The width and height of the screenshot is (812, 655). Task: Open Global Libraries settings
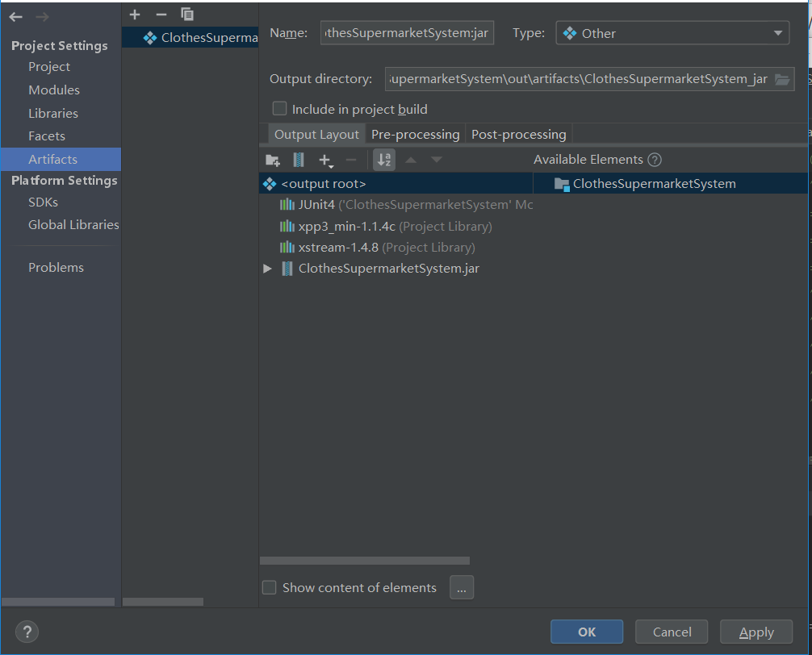[73, 225]
